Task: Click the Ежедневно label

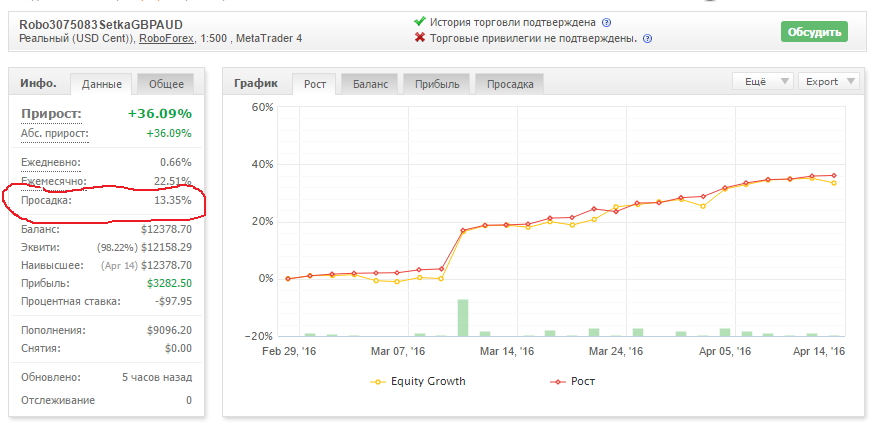Action: click(51, 163)
